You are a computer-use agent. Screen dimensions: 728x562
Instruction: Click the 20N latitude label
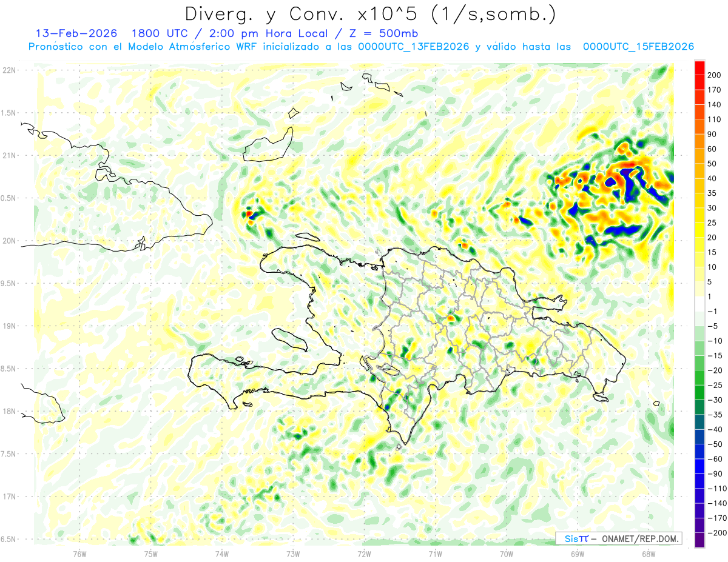click(x=9, y=241)
